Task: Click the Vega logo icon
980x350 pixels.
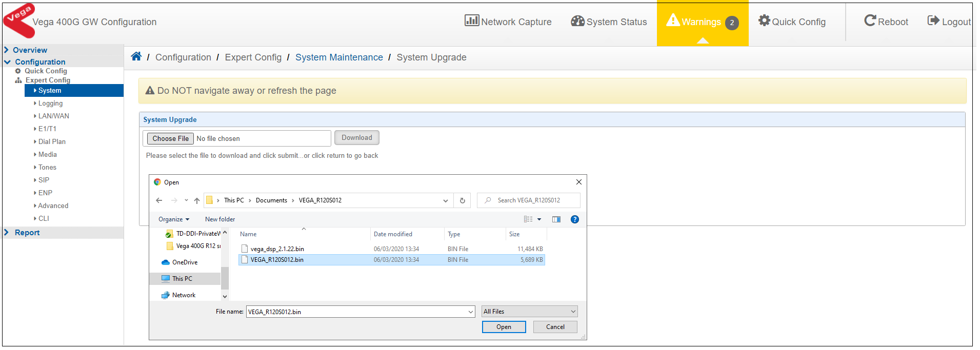Action: 19,20
